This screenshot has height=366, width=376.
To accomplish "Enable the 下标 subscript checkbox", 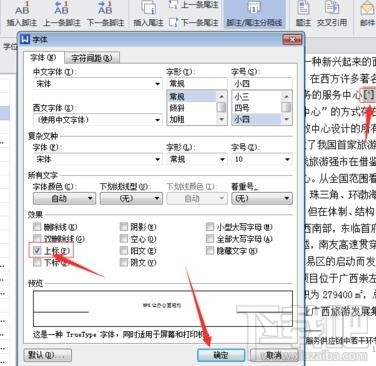I will (x=37, y=262).
